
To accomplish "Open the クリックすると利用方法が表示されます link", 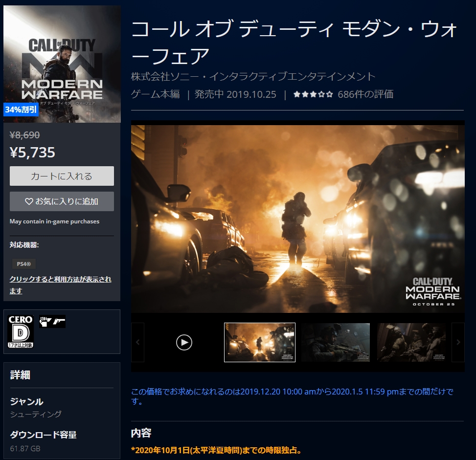I will (x=60, y=285).
